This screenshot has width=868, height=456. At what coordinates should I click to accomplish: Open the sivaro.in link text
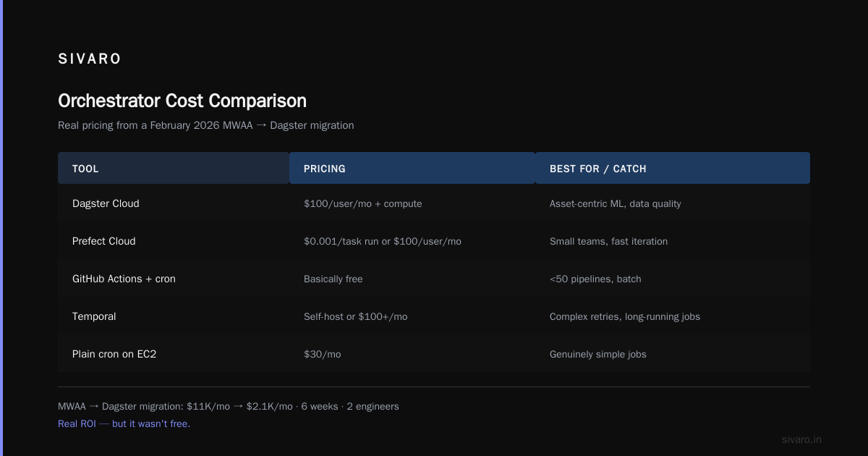(801, 439)
